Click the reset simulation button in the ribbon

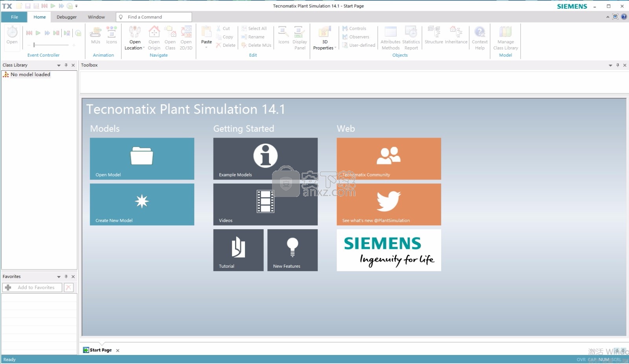[29, 33]
